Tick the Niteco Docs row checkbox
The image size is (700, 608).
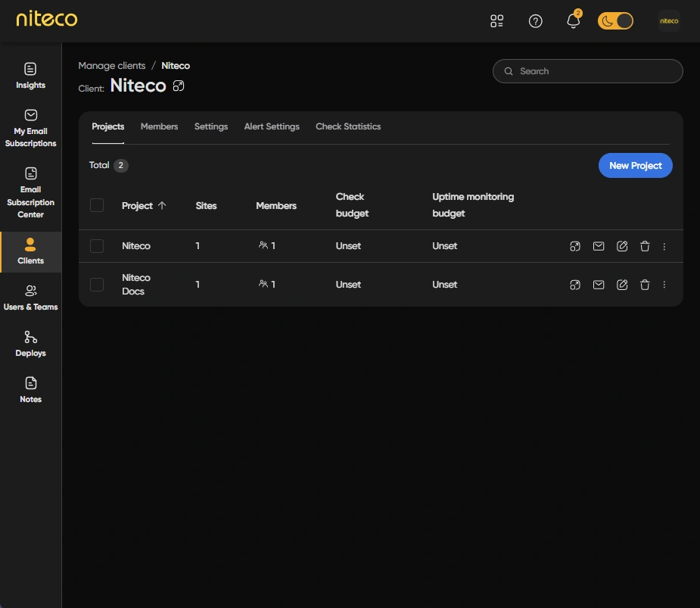[97, 285]
